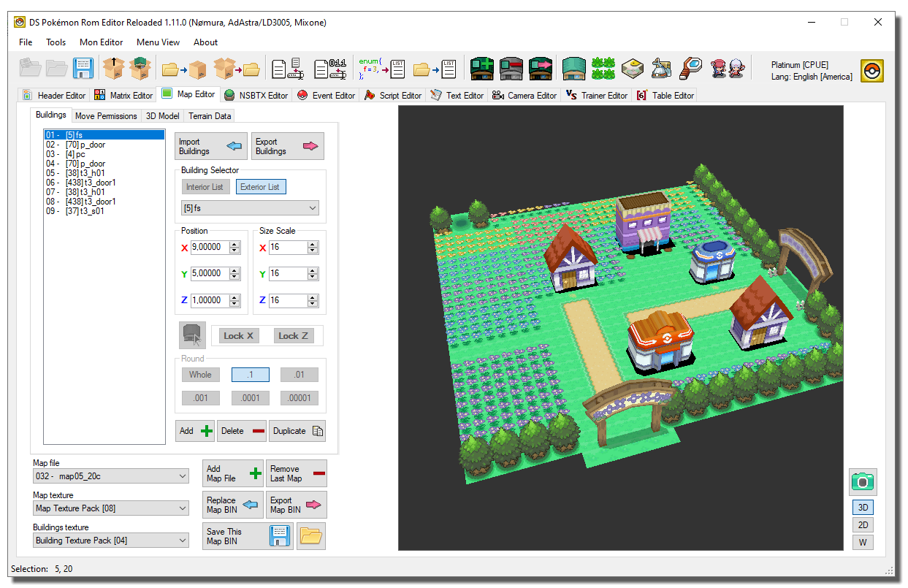Increase the Size Scale Y spinner

(x=313, y=270)
